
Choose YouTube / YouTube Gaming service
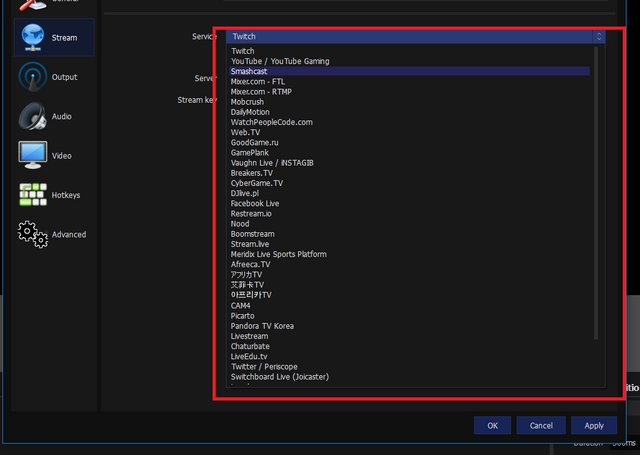(409, 61)
